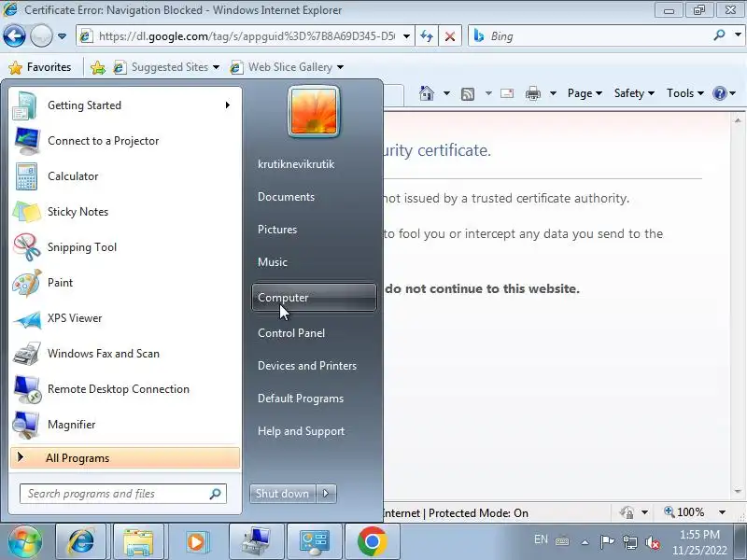747x560 pixels.
Task: Click the Help question mark icon
Action: point(719,93)
